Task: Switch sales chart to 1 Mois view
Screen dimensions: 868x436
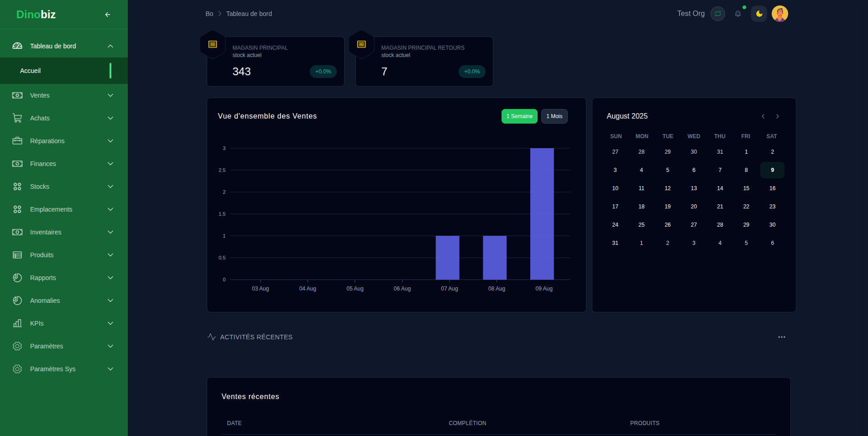Action: 554,116
